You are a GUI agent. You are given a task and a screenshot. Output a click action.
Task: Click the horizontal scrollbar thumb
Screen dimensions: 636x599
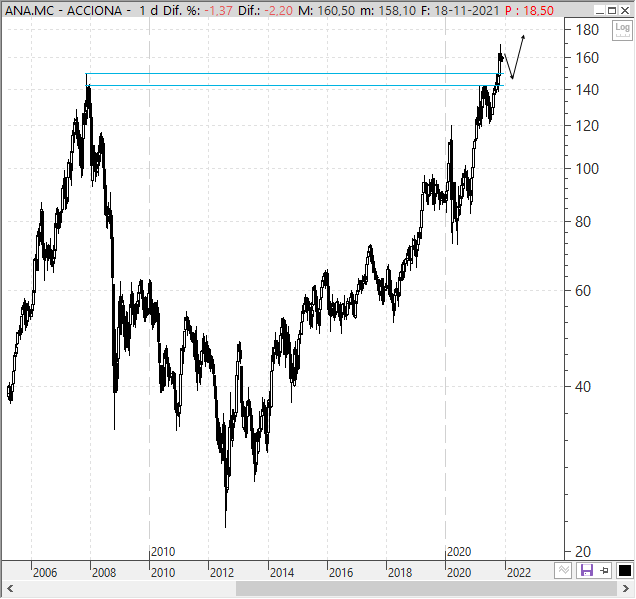427,588
